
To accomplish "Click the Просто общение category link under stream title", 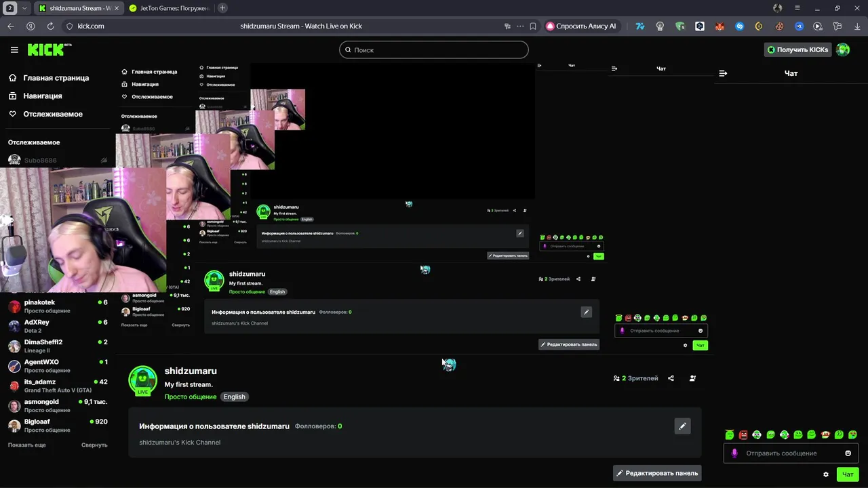I will (x=191, y=396).
